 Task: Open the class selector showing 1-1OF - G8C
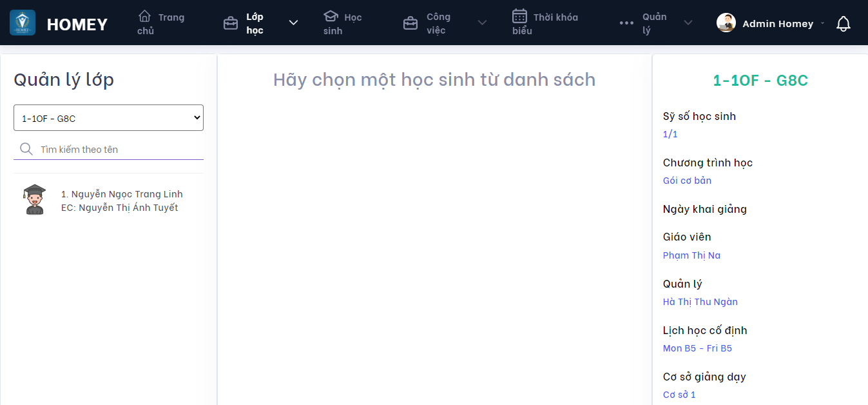point(108,117)
